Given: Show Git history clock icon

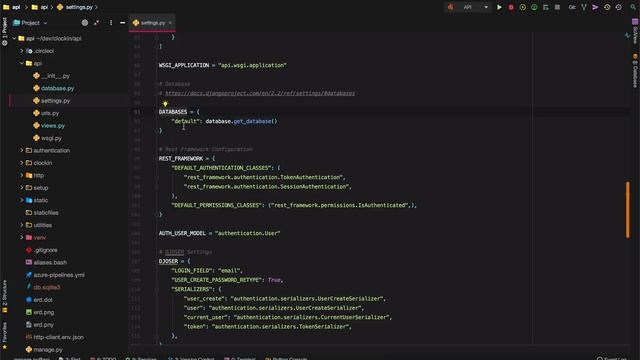Looking at the screenshot, I should [x=607, y=7].
